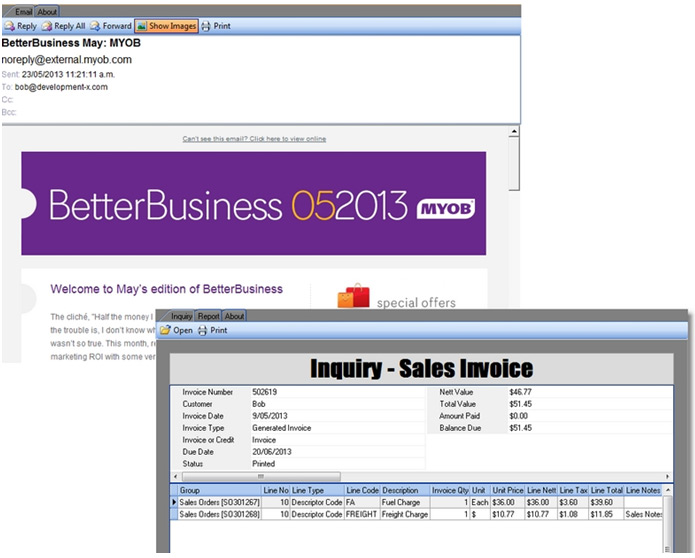Click invoice number value 502619
Screen dimensions: 695x558
pos(265,392)
